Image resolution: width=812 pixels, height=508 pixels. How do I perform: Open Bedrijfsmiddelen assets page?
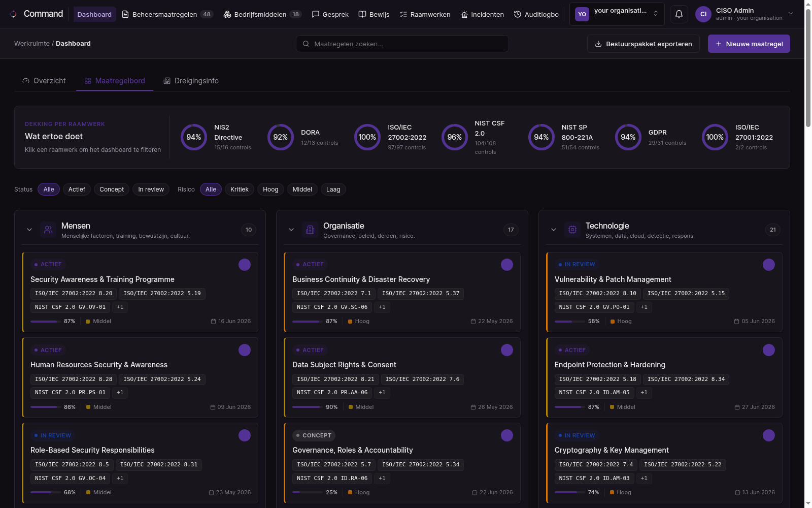coord(262,14)
